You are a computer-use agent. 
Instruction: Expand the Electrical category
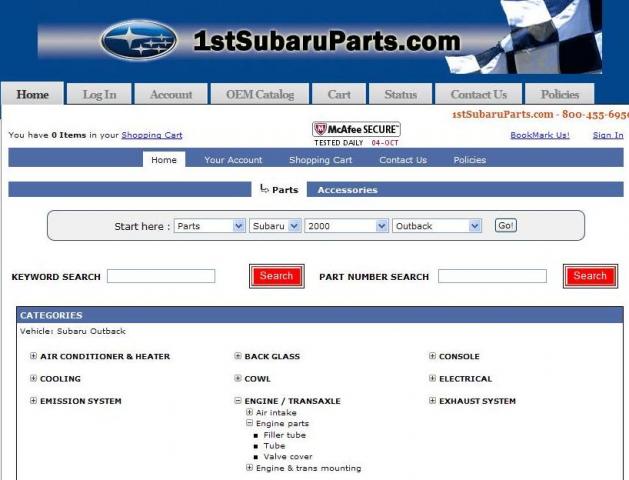432,378
